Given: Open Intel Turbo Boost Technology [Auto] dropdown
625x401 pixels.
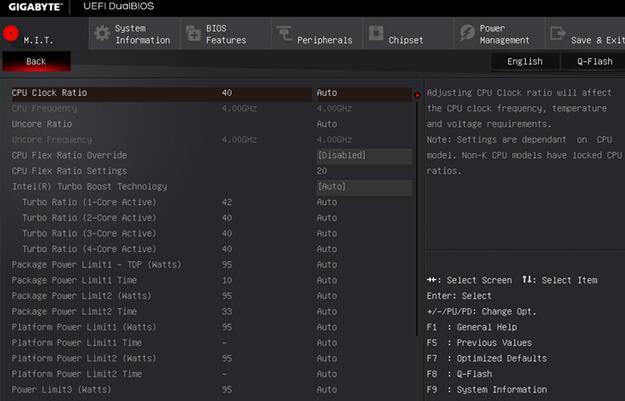Looking at the screenshot, I should point(364,187).
